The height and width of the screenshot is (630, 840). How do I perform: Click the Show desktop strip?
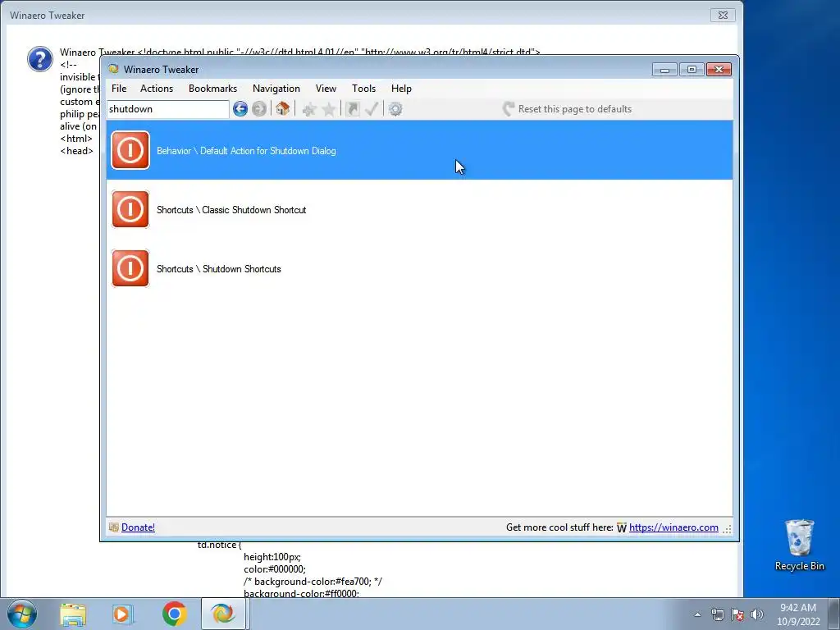tap(834, 614)
